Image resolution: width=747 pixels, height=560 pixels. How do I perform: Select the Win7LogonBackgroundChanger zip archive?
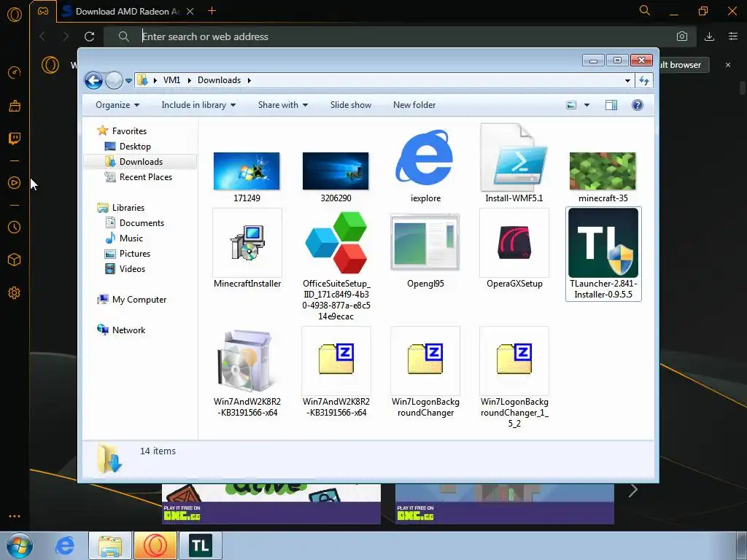[425, 372]
